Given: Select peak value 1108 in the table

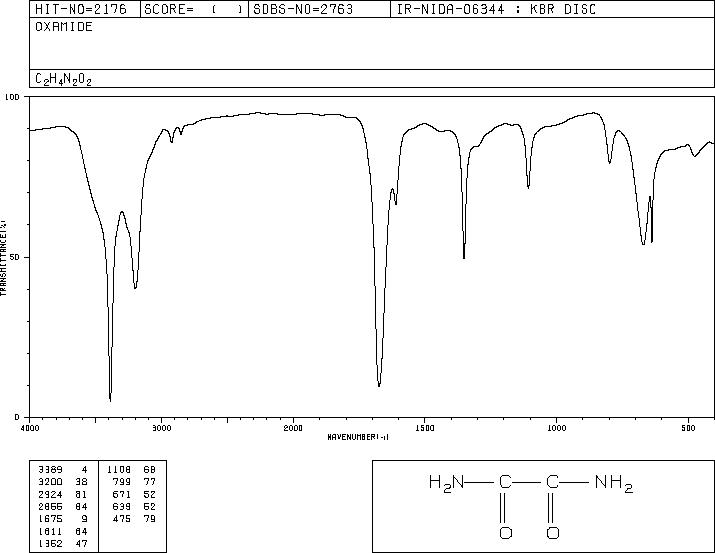Looking at the screenshot, I should (x=119, y=470).
